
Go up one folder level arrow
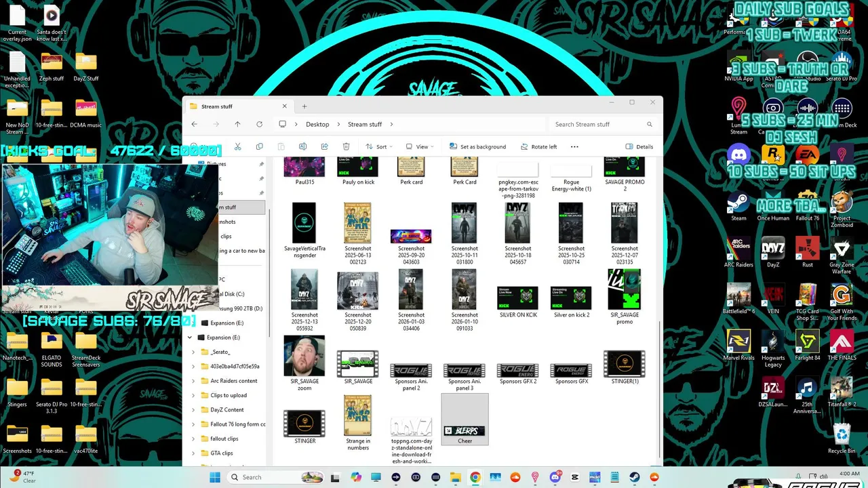237,124
